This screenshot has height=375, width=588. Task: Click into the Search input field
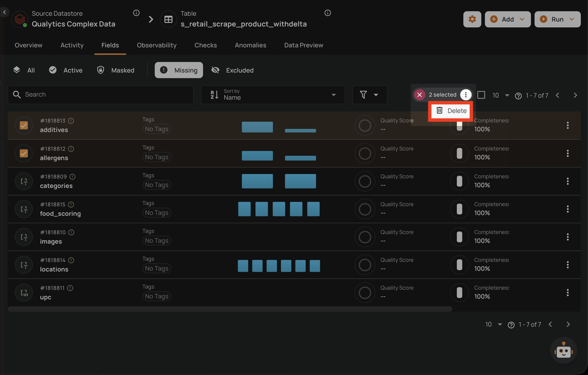coord(103,95)
